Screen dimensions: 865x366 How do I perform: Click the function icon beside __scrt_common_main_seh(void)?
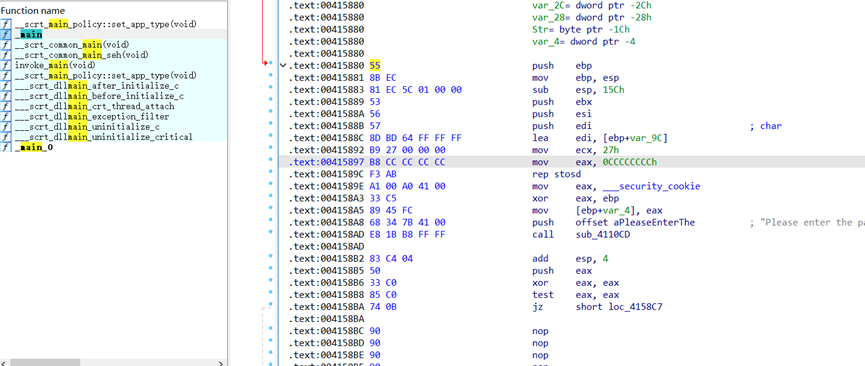click(5, 55)
